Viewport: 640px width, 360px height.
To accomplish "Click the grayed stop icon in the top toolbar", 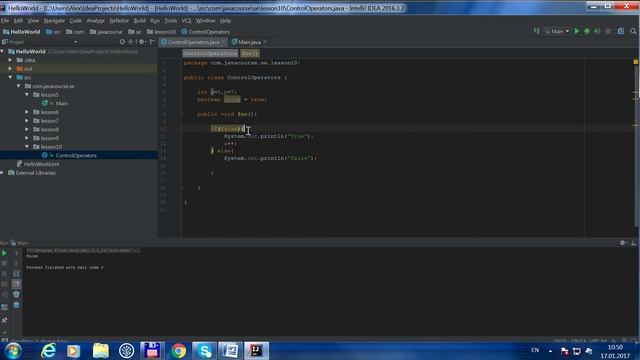I will [x=608, y=31].
